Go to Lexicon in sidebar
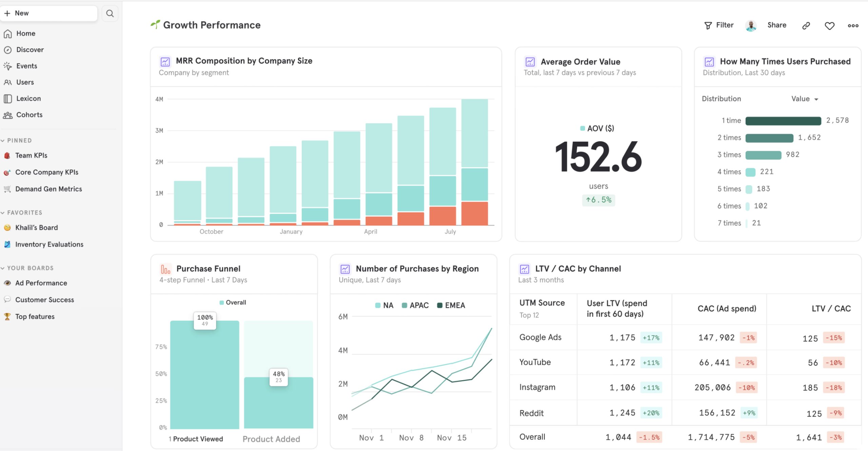 coord(28,99)
